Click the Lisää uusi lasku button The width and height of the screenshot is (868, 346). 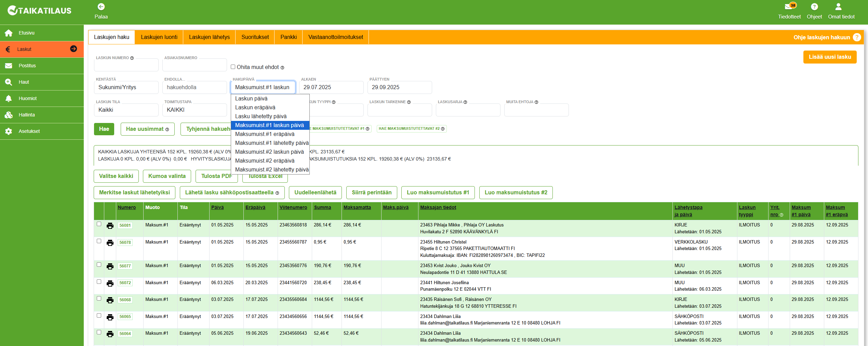click(829, 57)
